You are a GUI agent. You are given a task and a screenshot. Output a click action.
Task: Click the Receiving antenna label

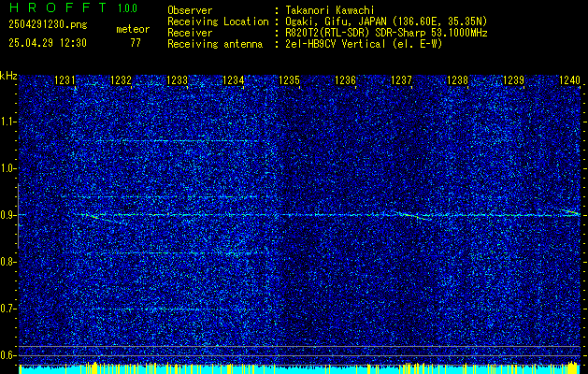point(215,44)
